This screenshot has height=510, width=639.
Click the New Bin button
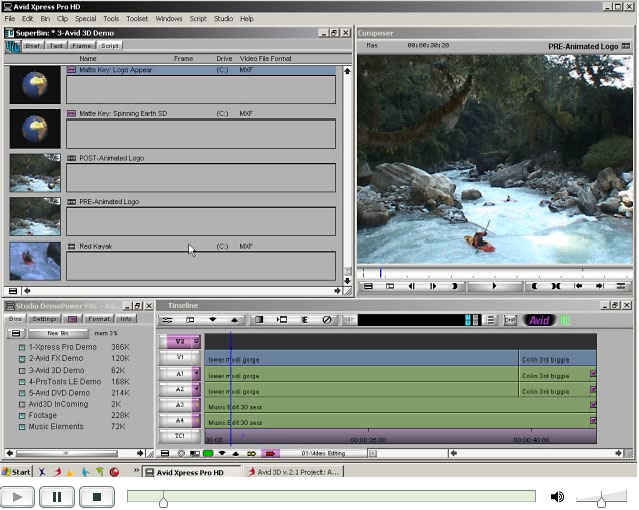[x=58, y=333]
